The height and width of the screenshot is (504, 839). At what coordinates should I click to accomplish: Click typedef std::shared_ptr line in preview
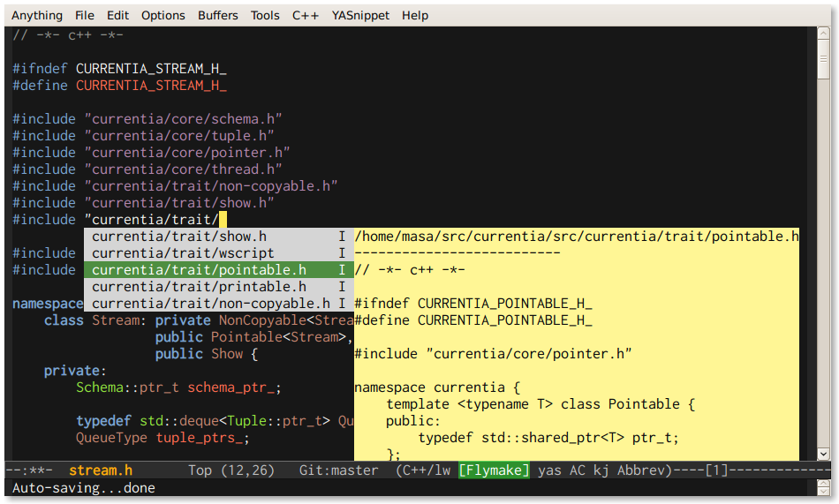click(548, 438)
